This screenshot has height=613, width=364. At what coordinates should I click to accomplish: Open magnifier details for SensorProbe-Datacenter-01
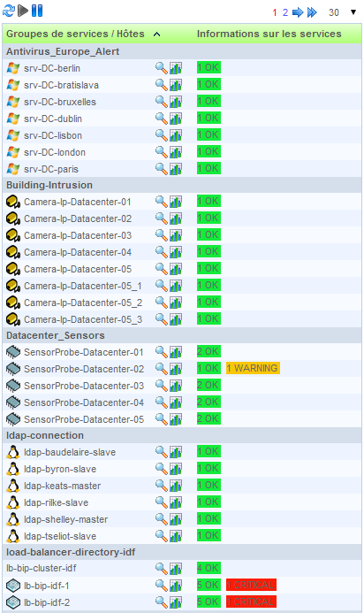(x=162, y=352)
